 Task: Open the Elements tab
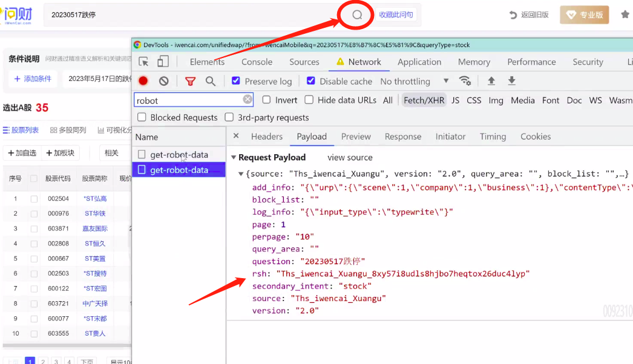[207, 62]
